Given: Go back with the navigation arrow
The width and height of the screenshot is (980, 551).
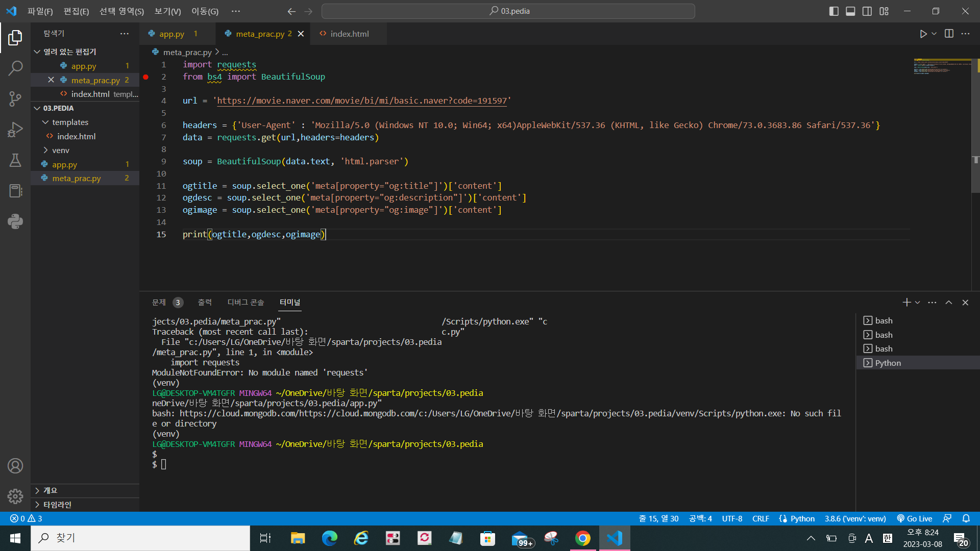Looking at the screenshot, I should 291,11.
